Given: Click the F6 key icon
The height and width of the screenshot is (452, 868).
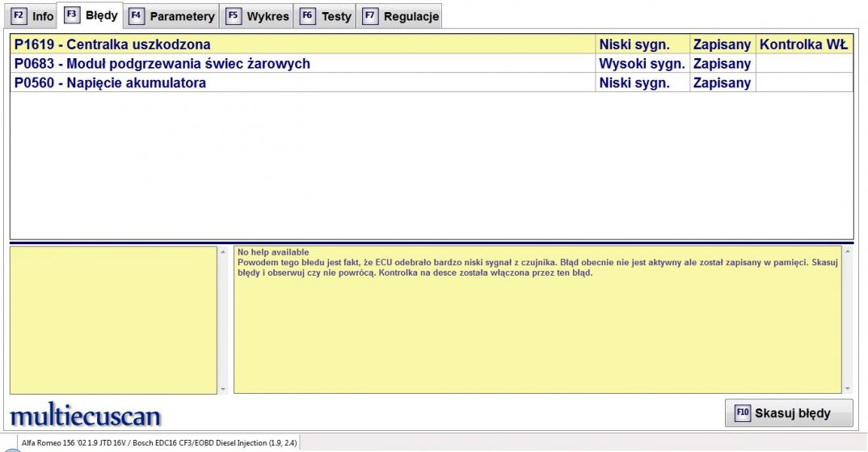Looking at the screenshot, I should pos(308,15).
